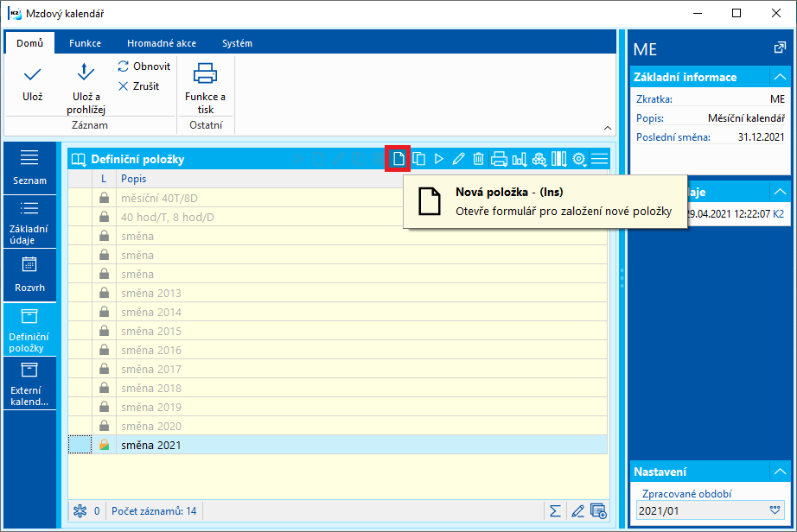Click the trash delete icon in Definiční položky toolbar

click(x=478, y=159)
